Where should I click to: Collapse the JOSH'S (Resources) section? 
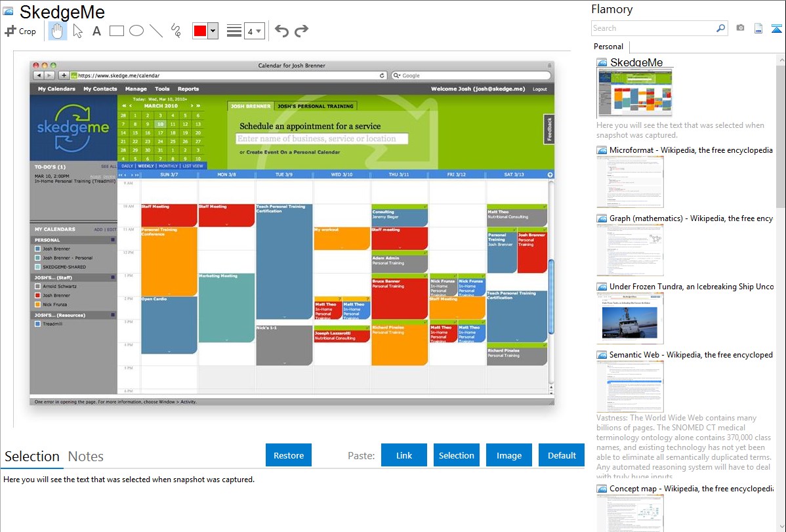113,315
